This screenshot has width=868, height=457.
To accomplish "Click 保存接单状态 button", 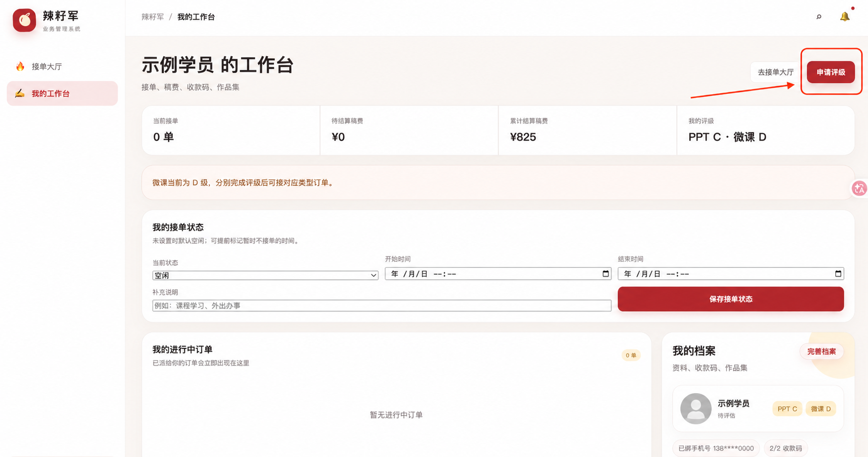I will (x=730, y=299).
